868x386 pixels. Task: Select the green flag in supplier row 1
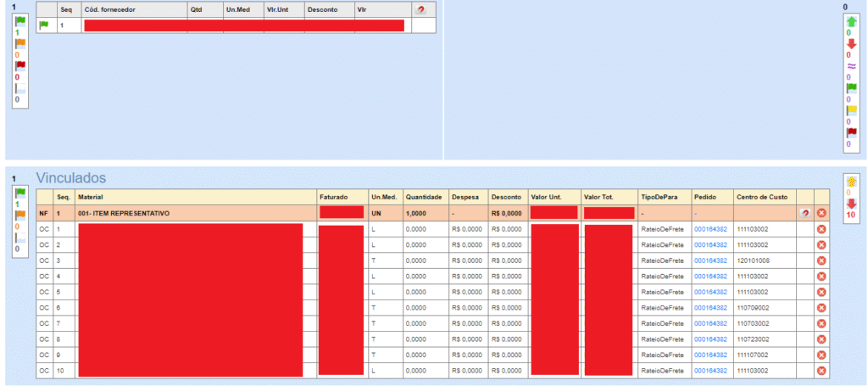(x=44, y=25)
